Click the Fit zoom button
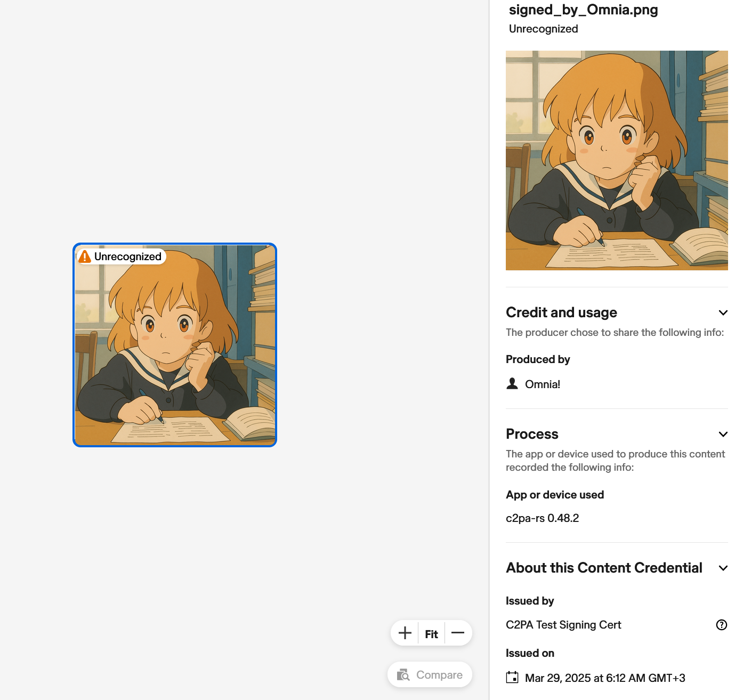This screenshot has height=700, width=735. (x=432, y=634)
